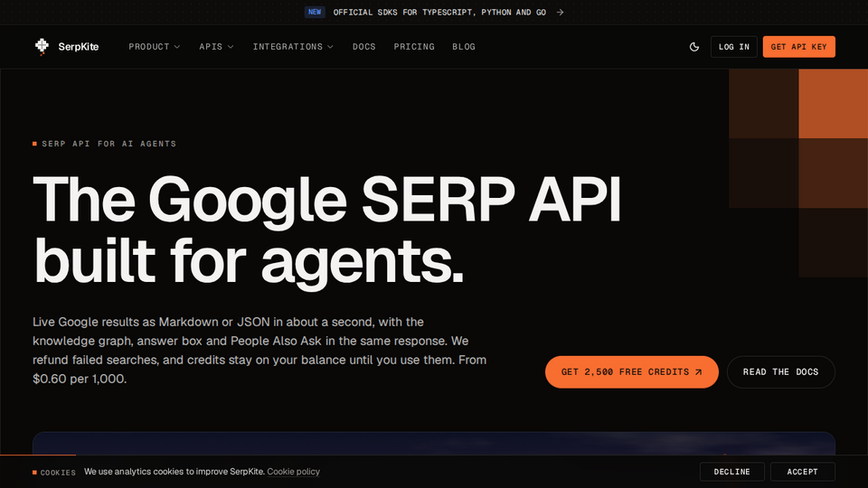This screenshot has width=868, height=488.
Task: Open the Pricing page
Action: pyautogui.click(x=414, y=47)
